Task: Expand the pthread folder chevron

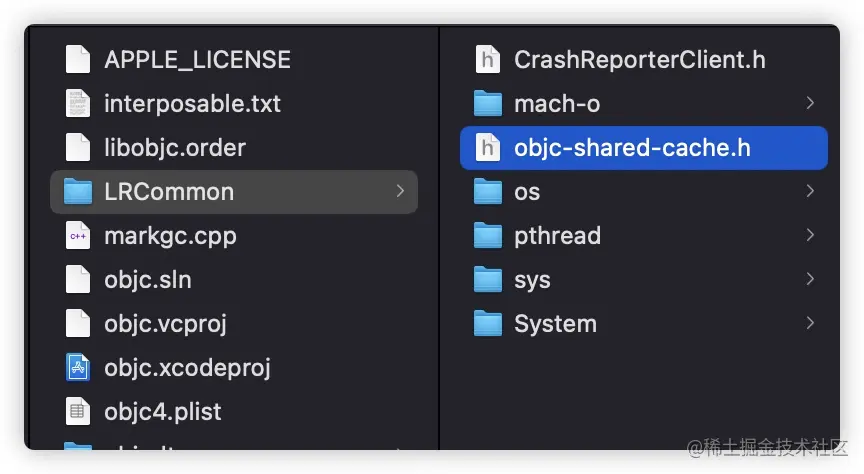Action: click(810, 235)
